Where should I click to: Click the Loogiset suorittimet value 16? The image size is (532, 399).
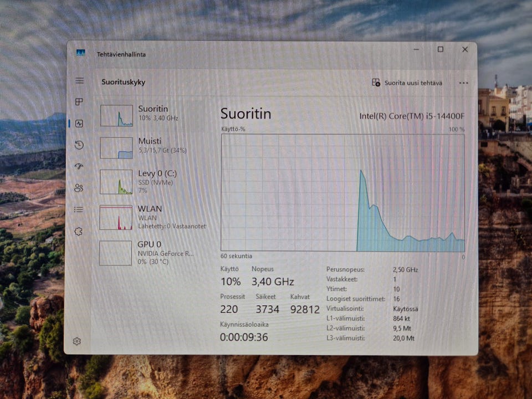pos(396,299)
